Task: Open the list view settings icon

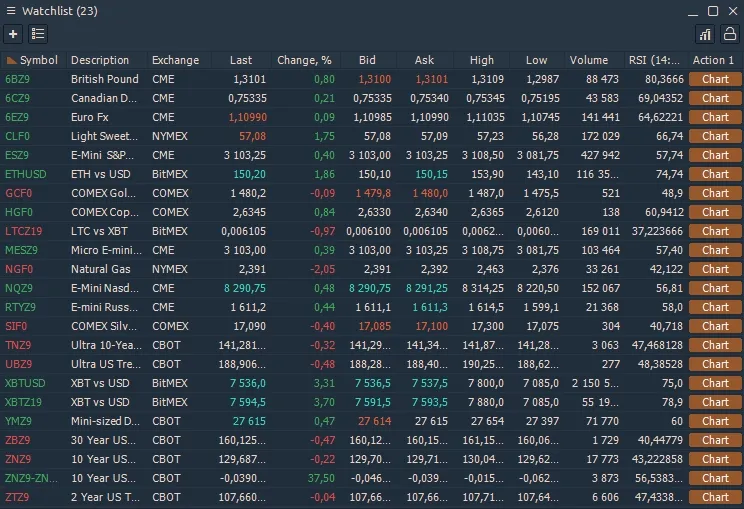Action: 38,34
